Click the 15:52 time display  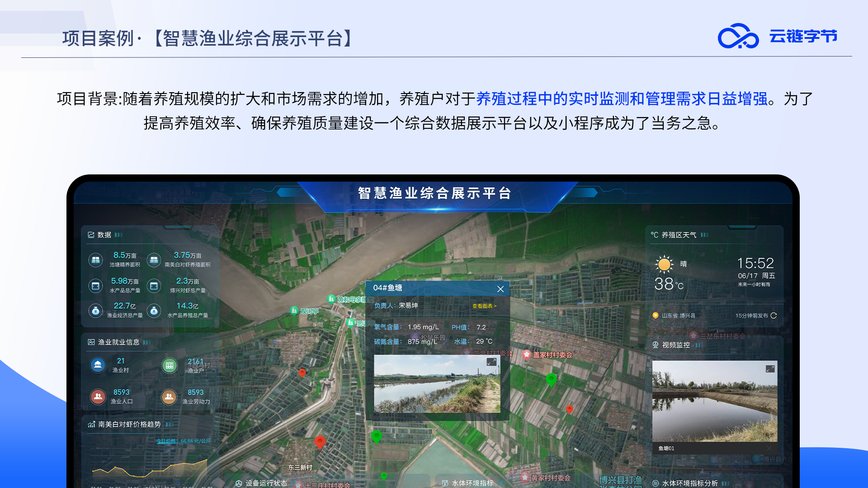(755, 263)
